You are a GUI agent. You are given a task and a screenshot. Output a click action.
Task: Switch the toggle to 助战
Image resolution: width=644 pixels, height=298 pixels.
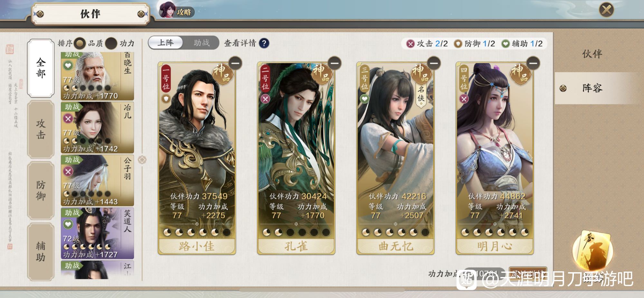tap(202, 43)
